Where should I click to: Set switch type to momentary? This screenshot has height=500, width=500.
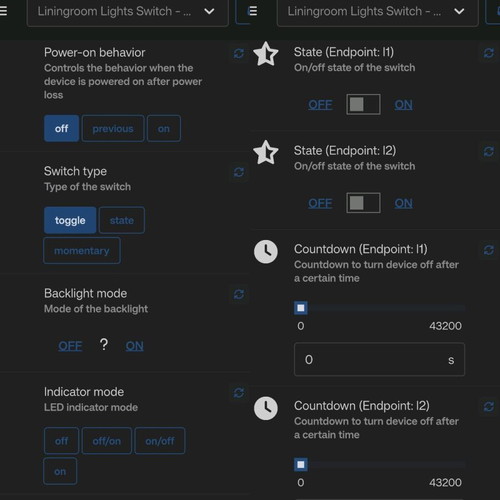(82, 251)
